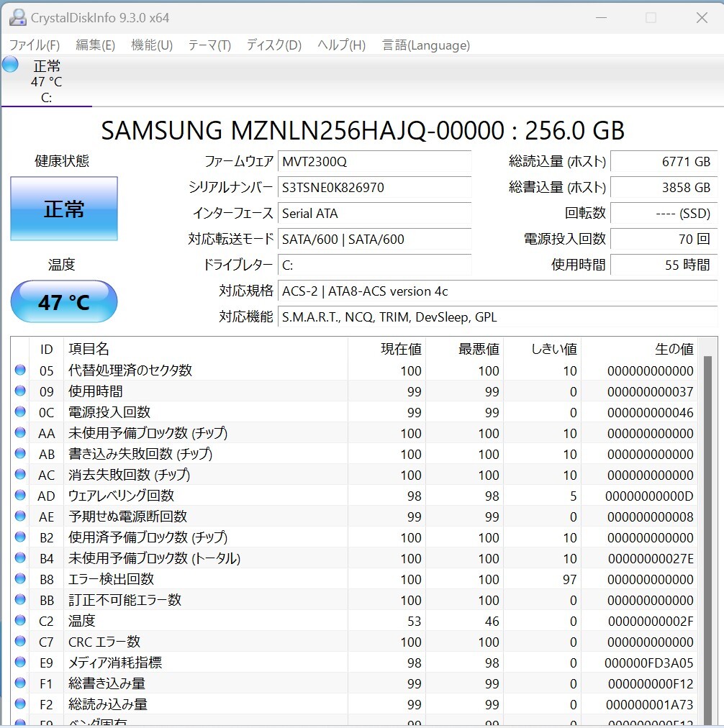Click raw value 000000FD3A05
This screenshot has height=728, width=724.
(x=648, y=663)
